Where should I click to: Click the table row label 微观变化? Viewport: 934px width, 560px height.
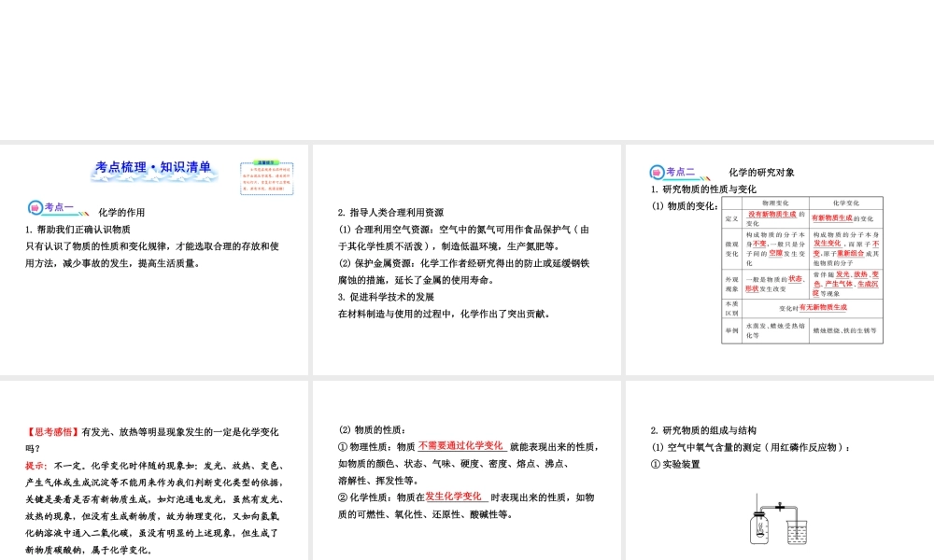(x=731, y=249)
